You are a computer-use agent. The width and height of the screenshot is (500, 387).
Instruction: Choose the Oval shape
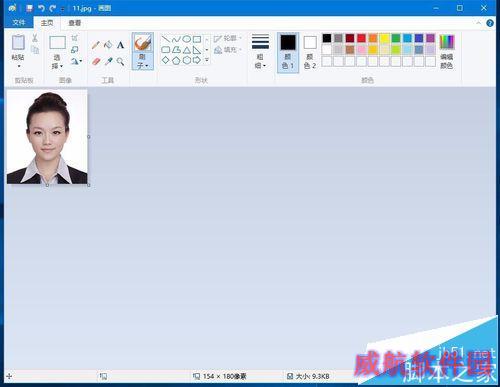pyautogui.click(x=187, y=39)
